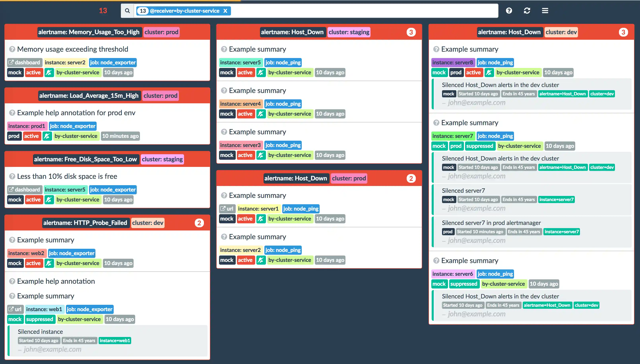Click the help question icon beside Example help annotation

tap(12, 281)
